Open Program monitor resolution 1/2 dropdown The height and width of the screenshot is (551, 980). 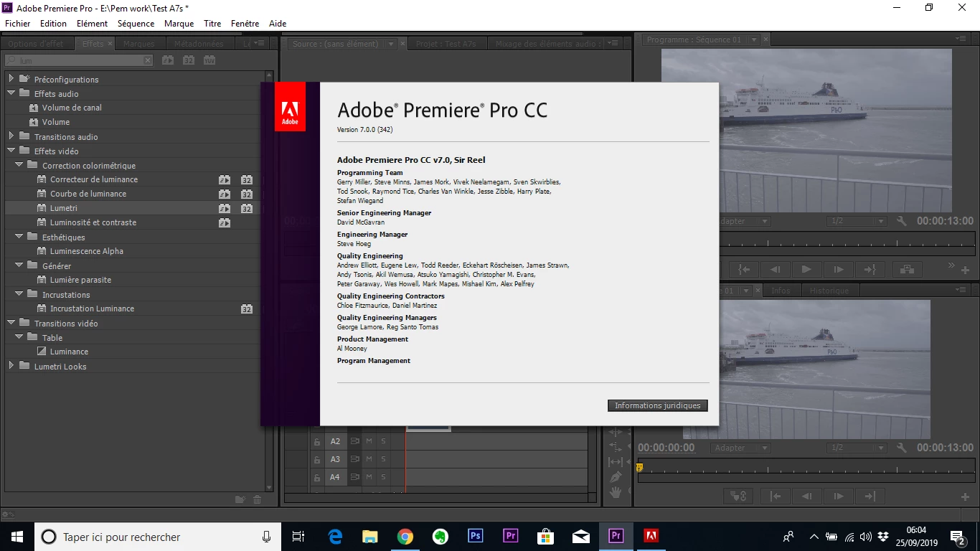click(x=855, y=222)
